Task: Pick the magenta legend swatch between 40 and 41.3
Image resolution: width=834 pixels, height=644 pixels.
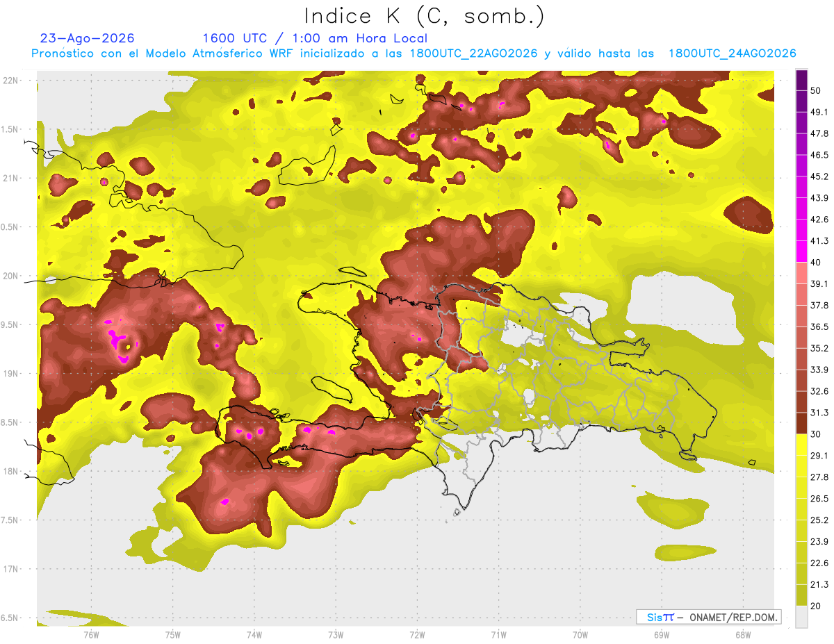Action: (x=801, y=251)
